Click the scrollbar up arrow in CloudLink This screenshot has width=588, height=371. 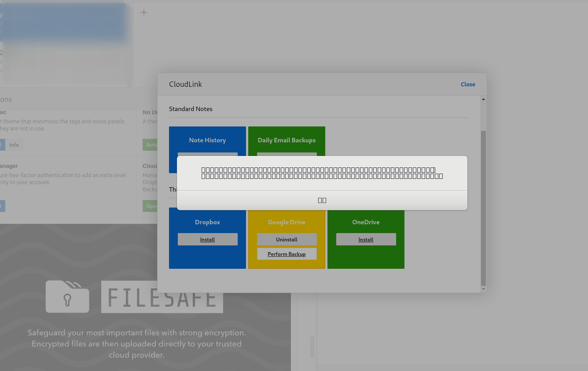[483, 99]
